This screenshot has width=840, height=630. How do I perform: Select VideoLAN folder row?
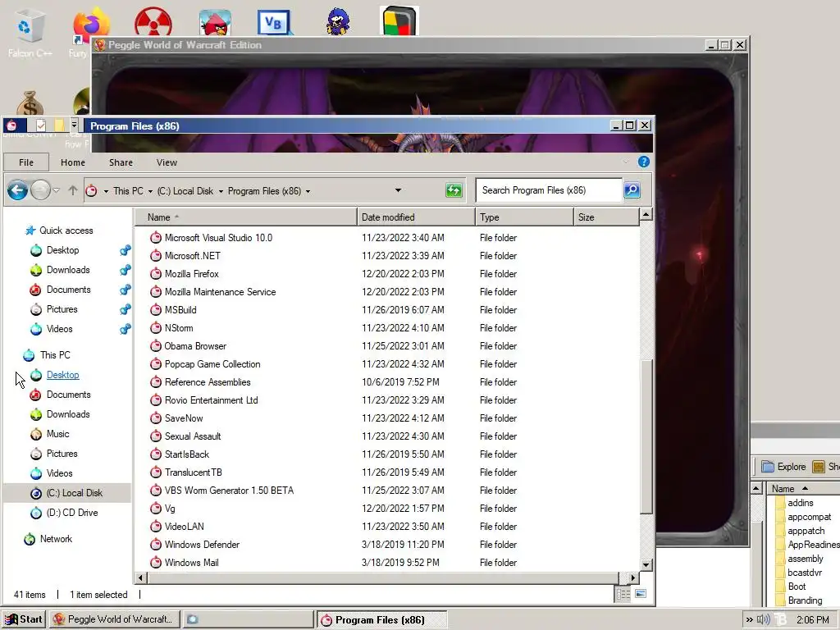pyautogui.click(x=387, y=527)
